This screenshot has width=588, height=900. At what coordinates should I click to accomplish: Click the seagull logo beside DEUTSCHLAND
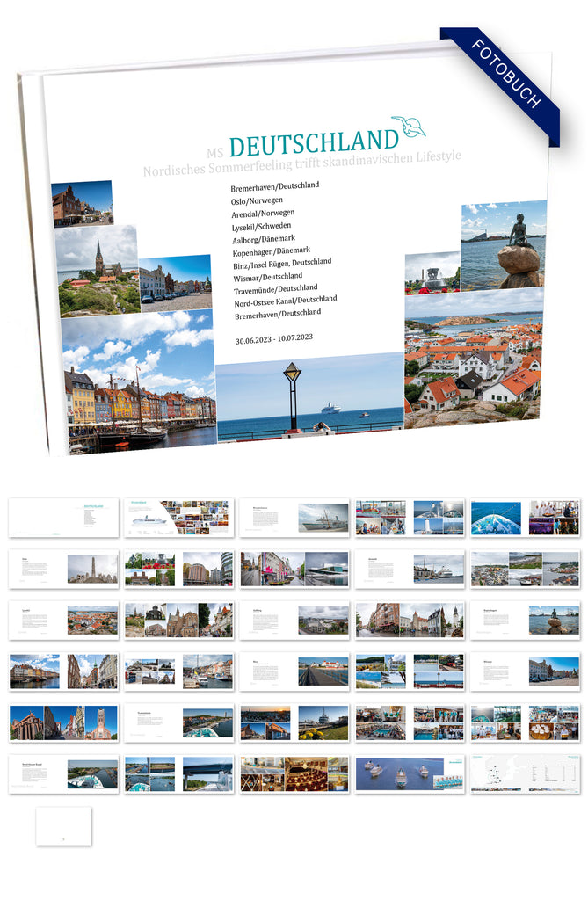tap(409, 127)
